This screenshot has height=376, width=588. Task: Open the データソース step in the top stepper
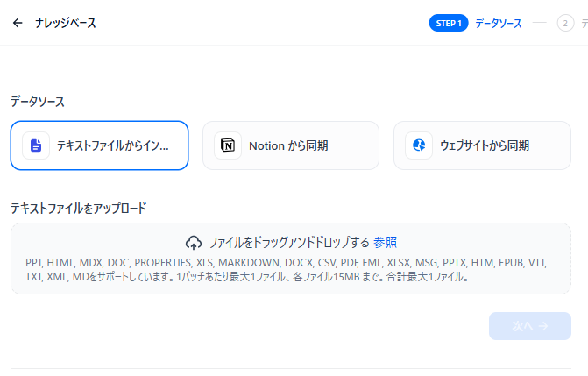[x=498, y=24]
